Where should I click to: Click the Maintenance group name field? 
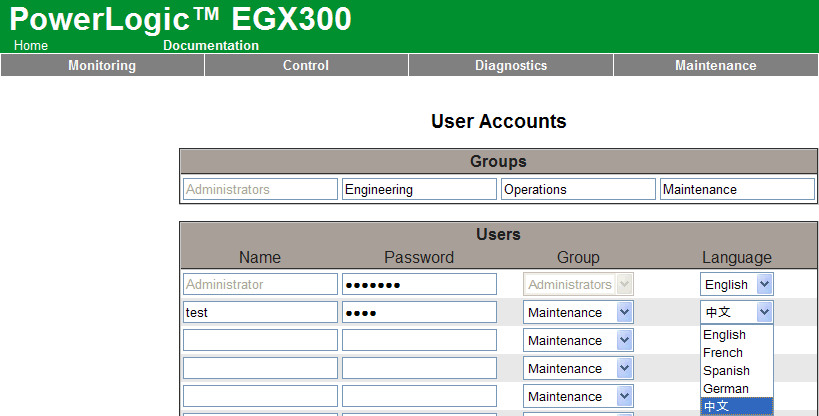point(738,189)
